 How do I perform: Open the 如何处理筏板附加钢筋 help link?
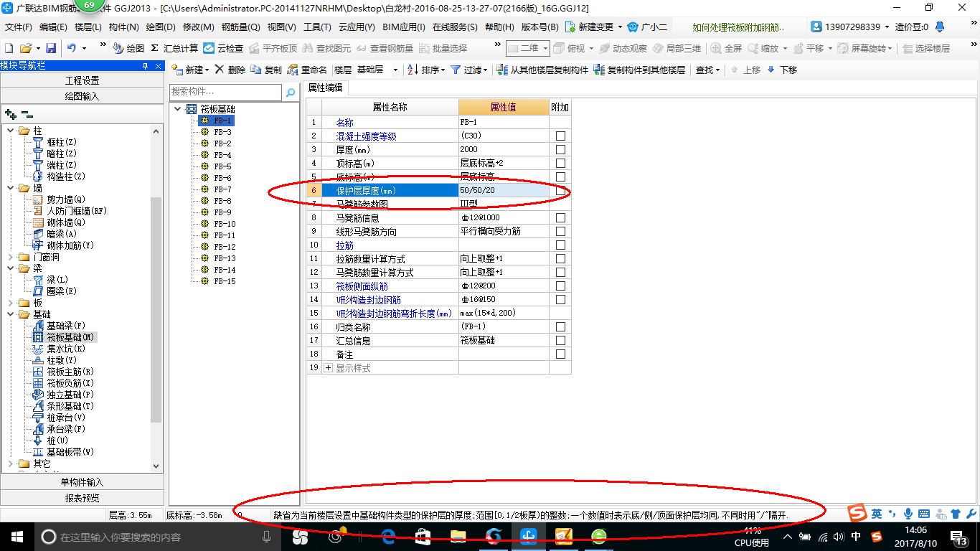(738, 27)
